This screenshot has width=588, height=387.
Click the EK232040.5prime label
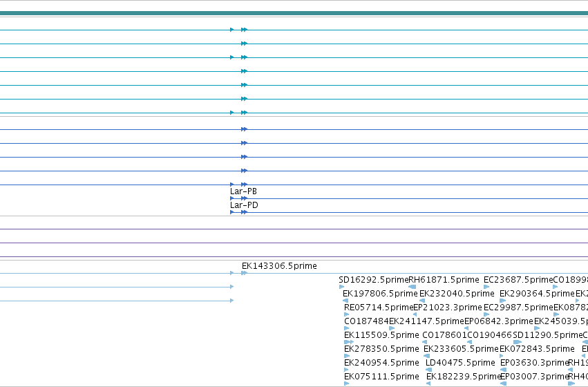click(457, 294)
